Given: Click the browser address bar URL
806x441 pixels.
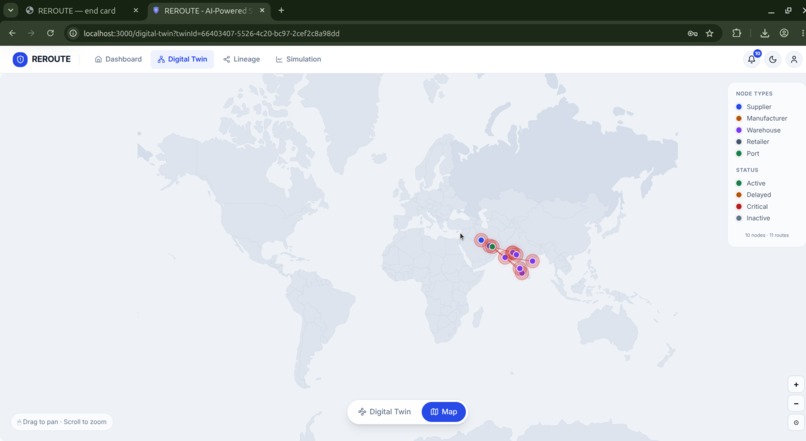Looking at the screenshot, I should point(211,33).
